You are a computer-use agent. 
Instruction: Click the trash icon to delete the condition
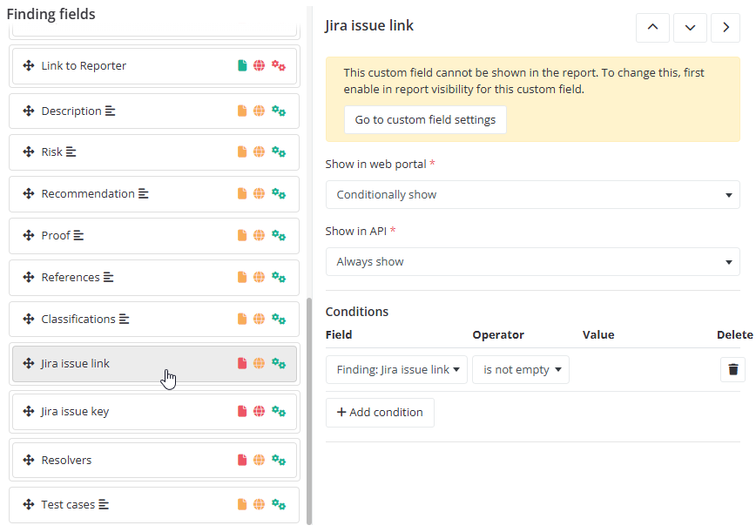coord(732,369)
